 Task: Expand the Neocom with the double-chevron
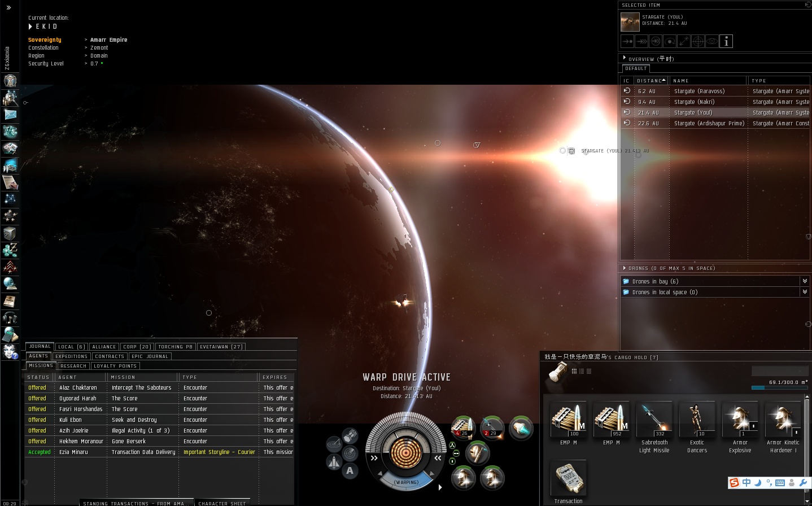click(8, 8)
